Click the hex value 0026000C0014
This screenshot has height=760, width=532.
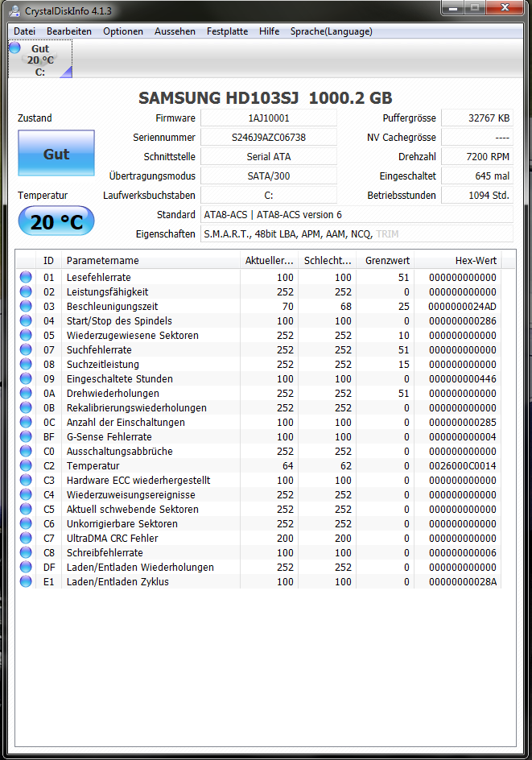(x=462, y=466)
